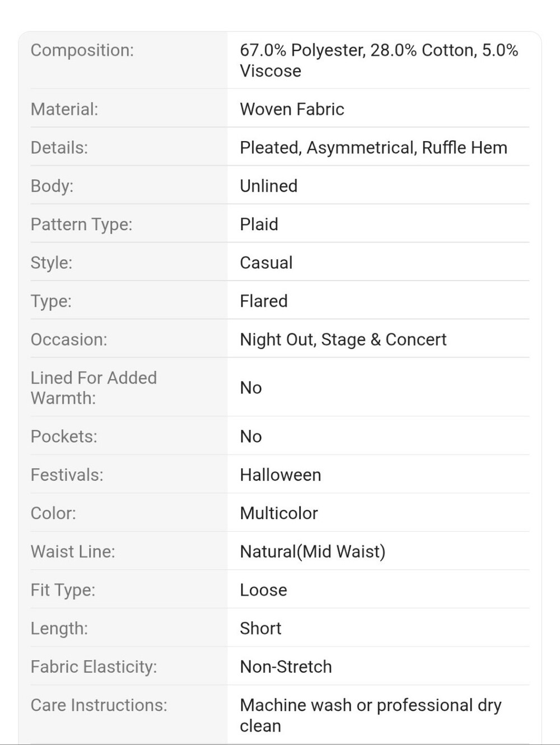Image resolution: width=560 pixels, height=745 pixels.
Task: Select the Night Out, Stage & Concert occasion
Action: point(343,339)
